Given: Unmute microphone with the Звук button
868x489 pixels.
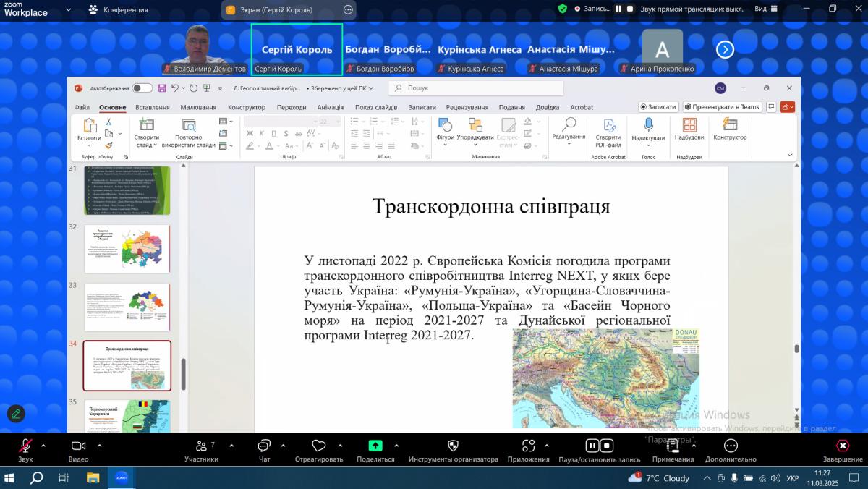Looking at the screenshot, I should pyautogui.click(x=25, y=446).
